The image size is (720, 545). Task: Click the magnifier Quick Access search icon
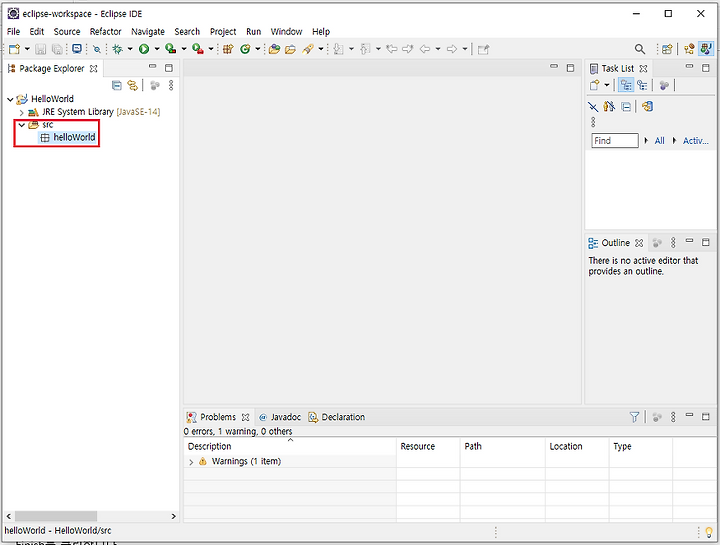pyautogui.click(x=640, y=49)
